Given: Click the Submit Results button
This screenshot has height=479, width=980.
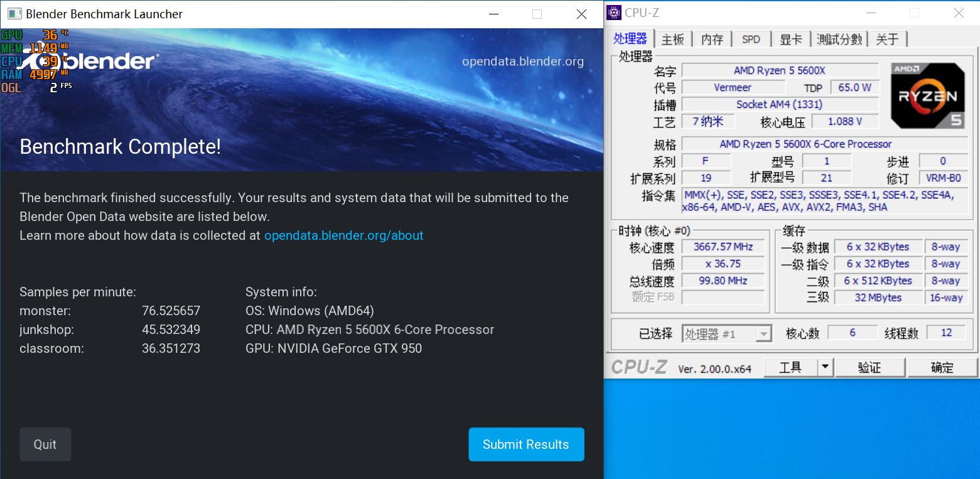Looking at the screenshot, I should point(525,444).
